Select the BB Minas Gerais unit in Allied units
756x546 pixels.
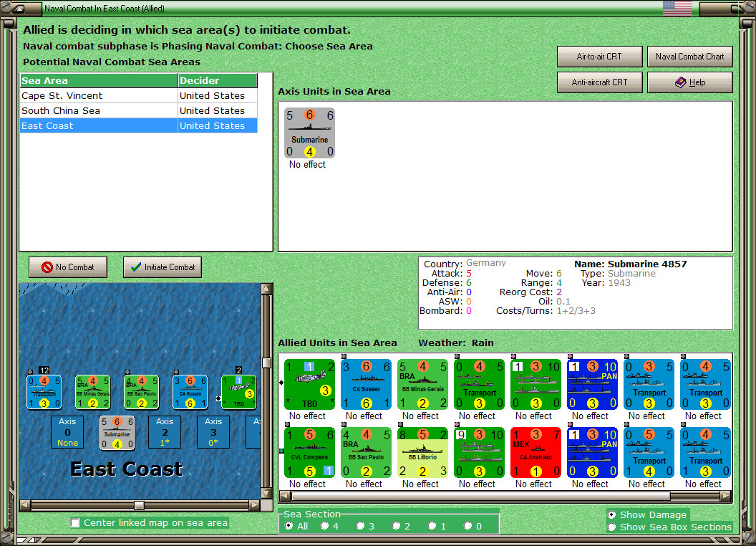422,384
